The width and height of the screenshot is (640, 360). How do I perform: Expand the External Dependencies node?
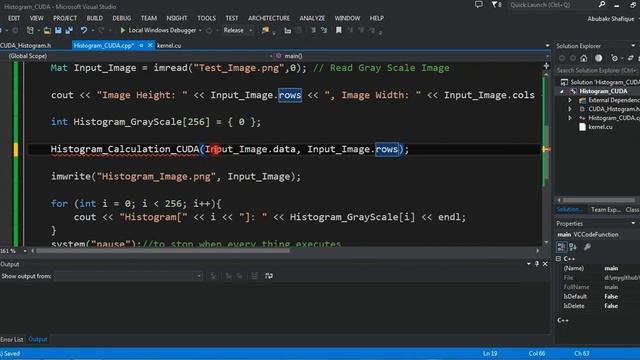tap(570, 100)
